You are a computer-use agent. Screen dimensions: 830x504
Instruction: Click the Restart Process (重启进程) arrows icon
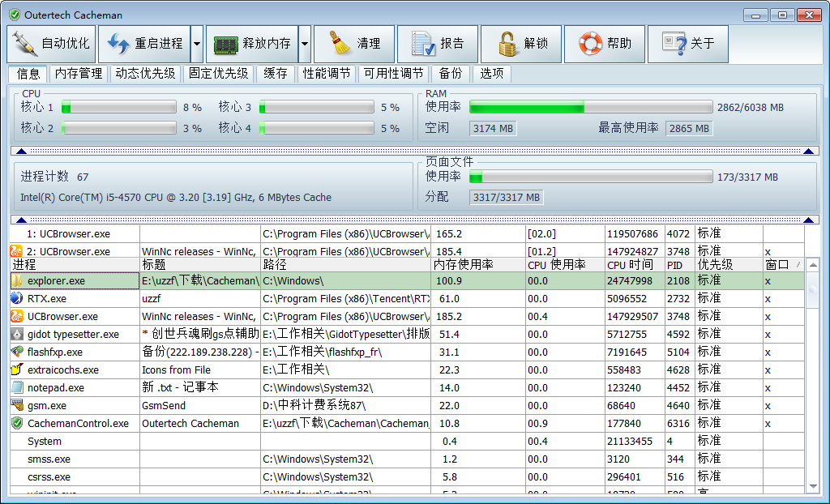118,44
